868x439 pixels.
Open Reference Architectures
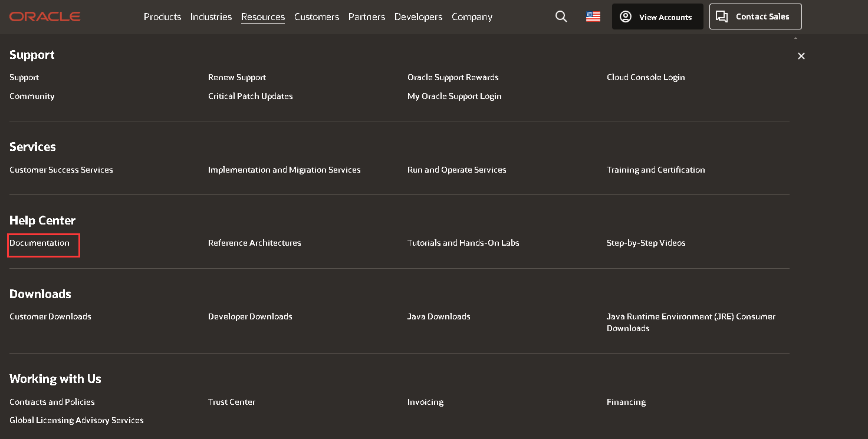click(255, 243)
